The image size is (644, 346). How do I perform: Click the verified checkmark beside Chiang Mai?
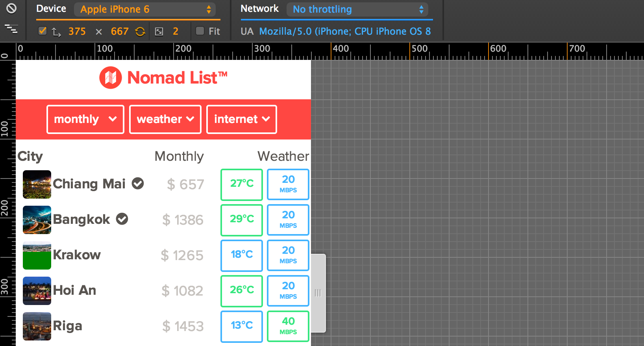(x=138, y=183)
